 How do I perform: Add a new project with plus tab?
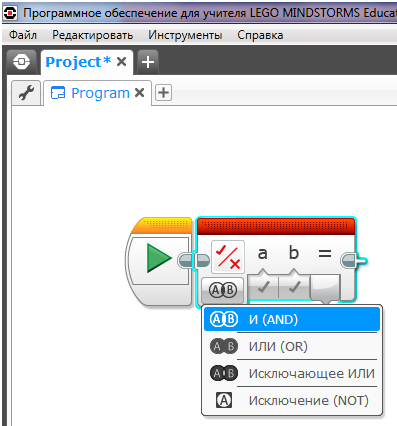(x=148, y=62)
